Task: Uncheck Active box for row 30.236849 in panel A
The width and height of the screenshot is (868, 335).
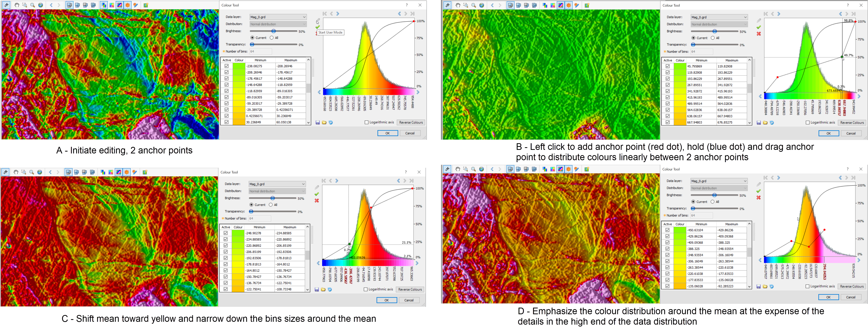Action: point(226,122)
